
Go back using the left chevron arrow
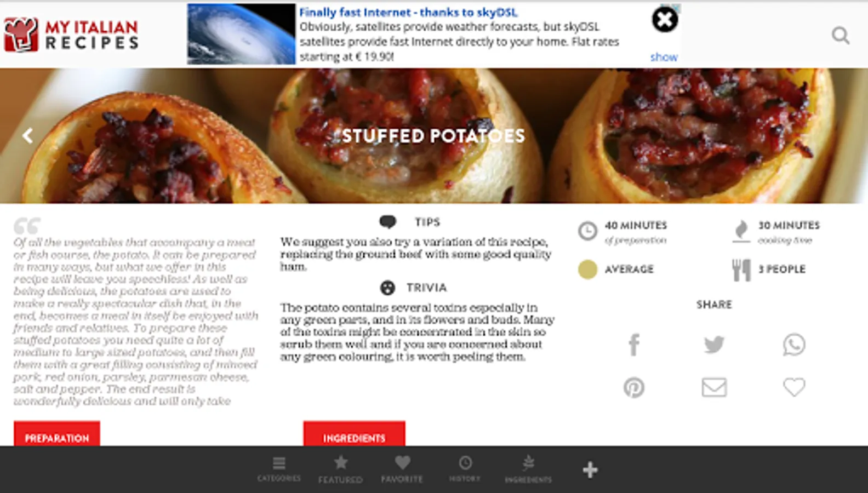pos(27,135)
